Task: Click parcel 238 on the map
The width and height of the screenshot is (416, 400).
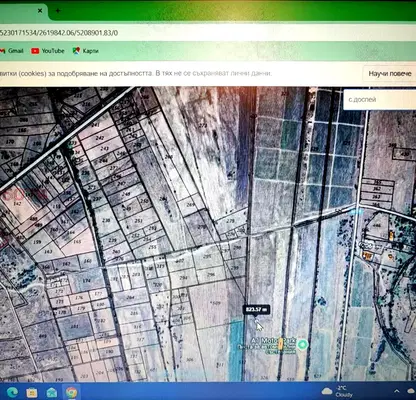Action: pyautogui.click(x=106, y=220)
